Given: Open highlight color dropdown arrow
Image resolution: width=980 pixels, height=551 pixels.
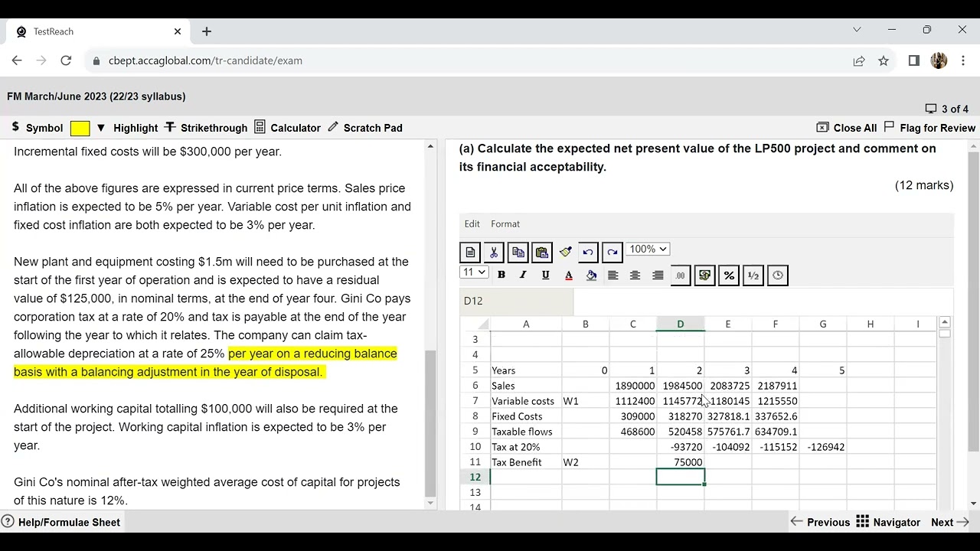Looking at the screenshot, I should click(100, 128).
